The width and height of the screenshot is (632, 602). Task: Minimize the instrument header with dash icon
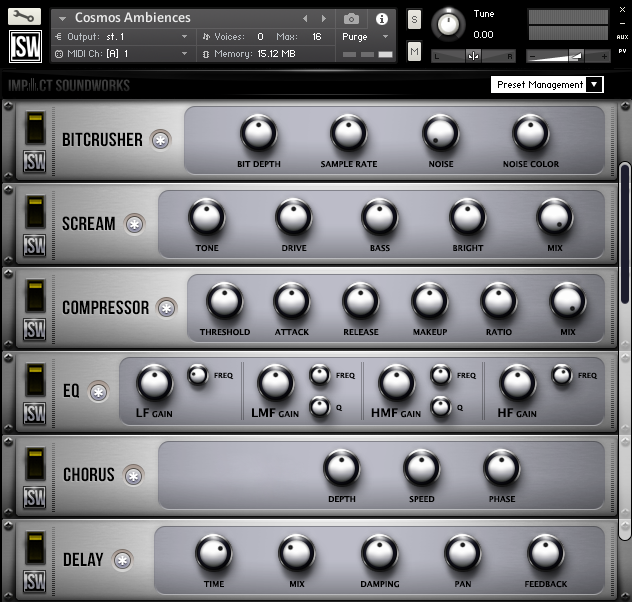pyautogui.click(x=622, y=24)
